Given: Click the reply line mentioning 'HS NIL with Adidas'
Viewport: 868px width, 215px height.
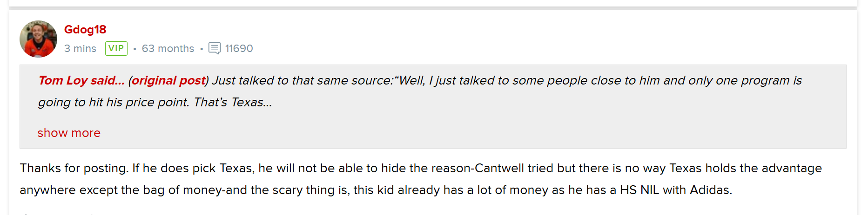Looking at the screenshot, I should [376, 190].
